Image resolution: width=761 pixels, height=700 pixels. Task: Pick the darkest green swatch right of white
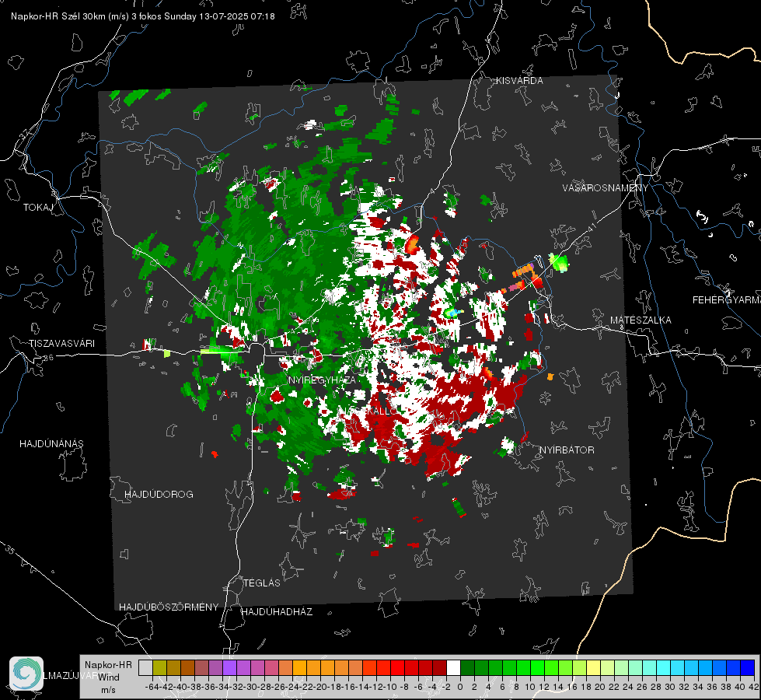click(467, 667)
